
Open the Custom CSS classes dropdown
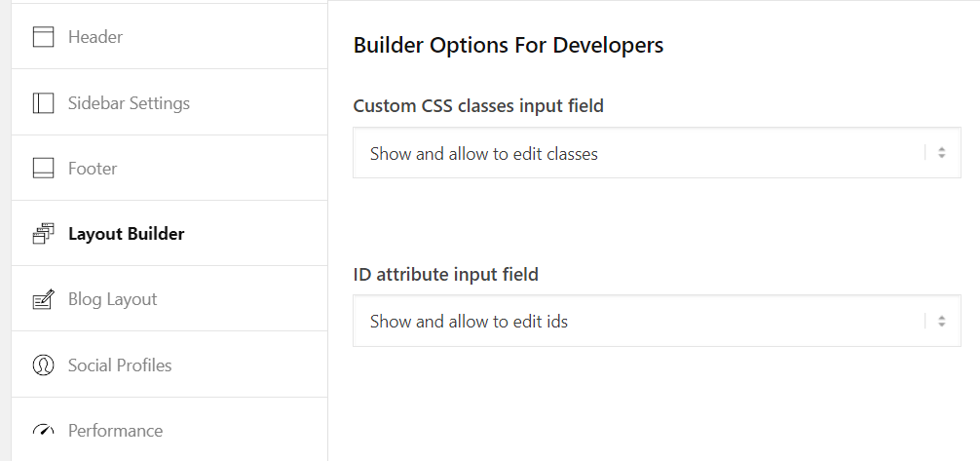coord(657,153)
